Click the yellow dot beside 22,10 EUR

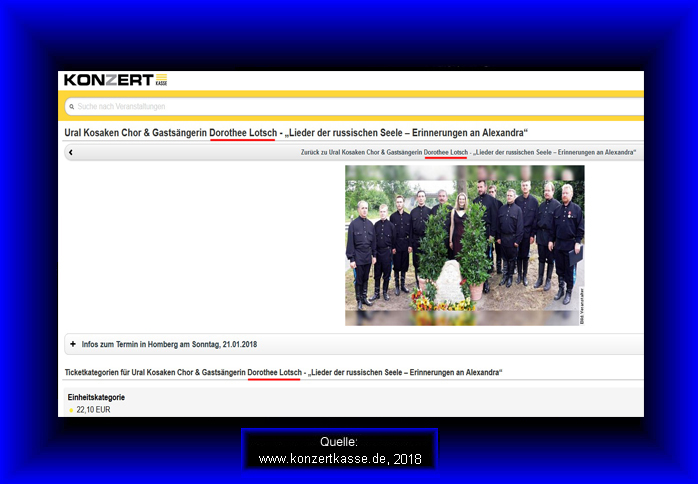point(71,409)
